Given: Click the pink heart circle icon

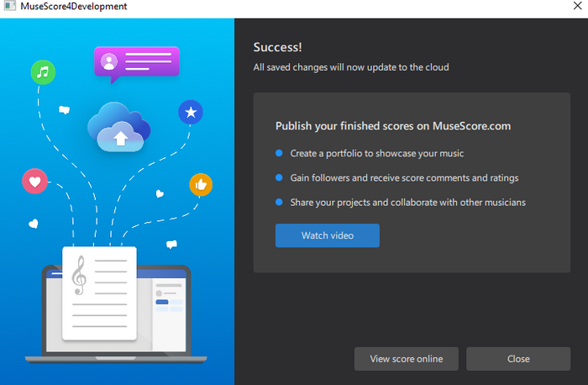Looking at the screenshot, I should (34, 182).
